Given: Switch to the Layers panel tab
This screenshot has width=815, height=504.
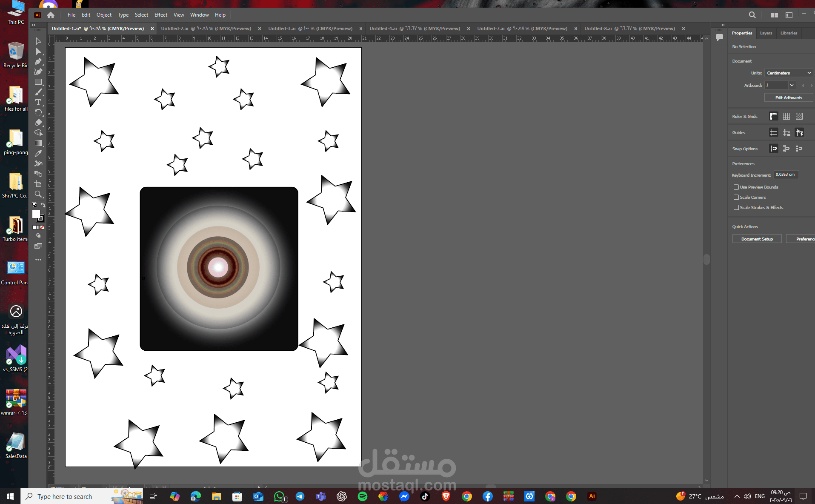Looking at the screenshot, I should point(766,33).
